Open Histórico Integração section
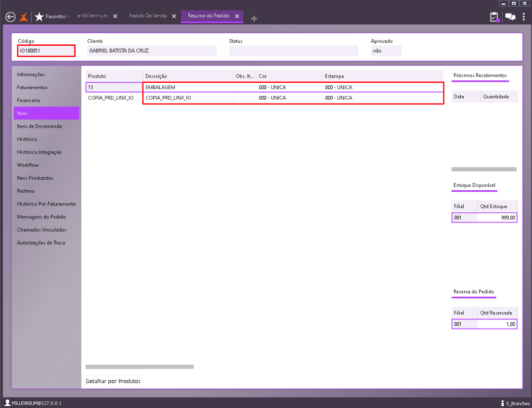This screenshot has width=532, height=408. (47, 152)
